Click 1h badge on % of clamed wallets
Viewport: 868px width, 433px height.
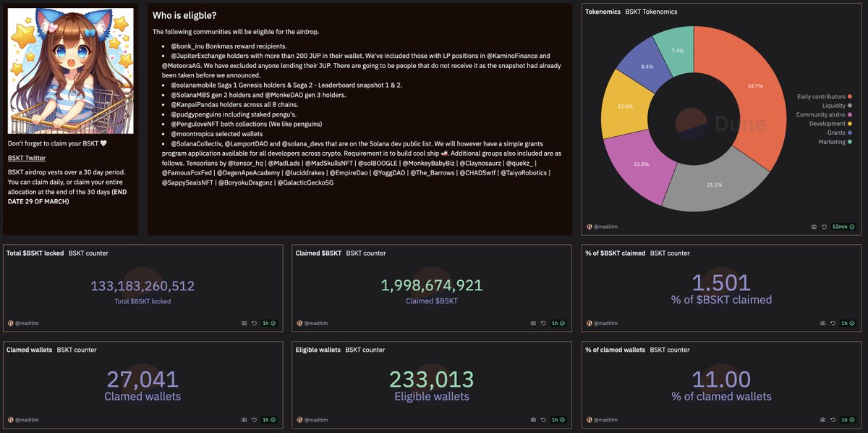(848, 419)
